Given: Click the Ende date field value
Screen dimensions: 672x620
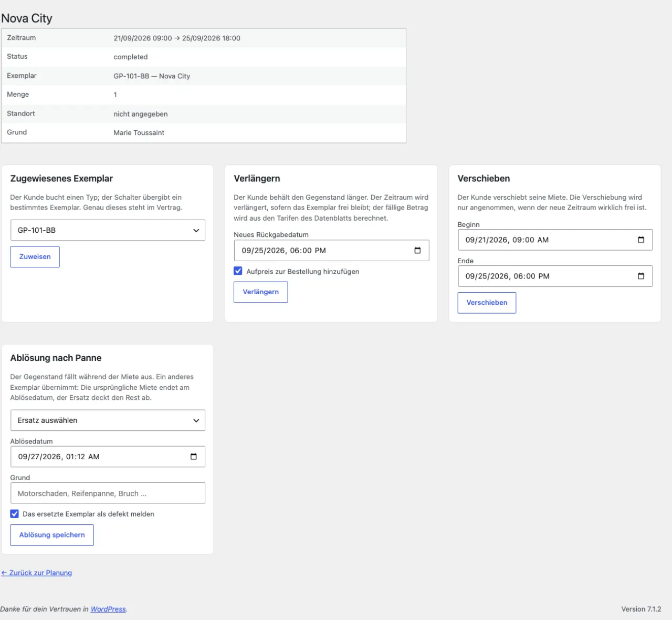Looking at the screenshot, I should 507,276.
